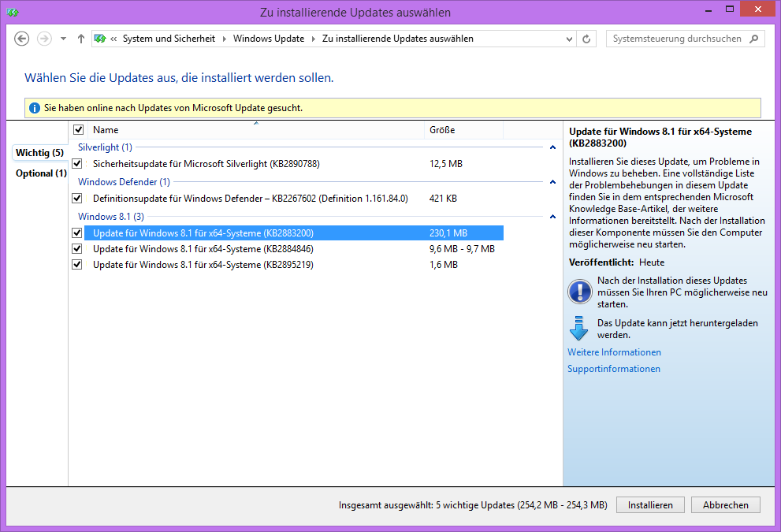The height and width of the screenshot is (532, 781).
Task: Uncheck the Silverlight KB2890788 update
Action: pyautogui.click(x=76, y=163)
